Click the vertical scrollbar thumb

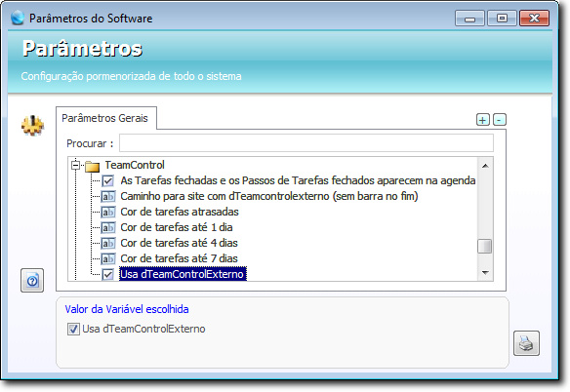(x=484, y=246)
